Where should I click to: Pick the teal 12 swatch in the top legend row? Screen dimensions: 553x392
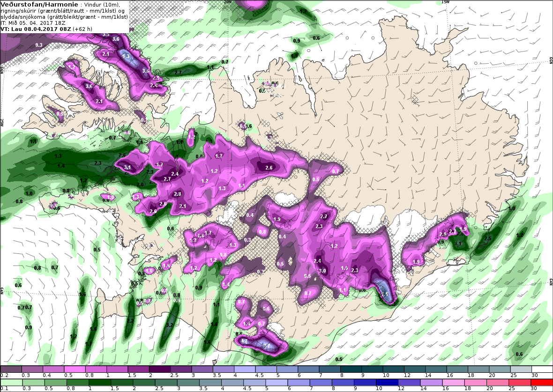[x=414, y=369]
